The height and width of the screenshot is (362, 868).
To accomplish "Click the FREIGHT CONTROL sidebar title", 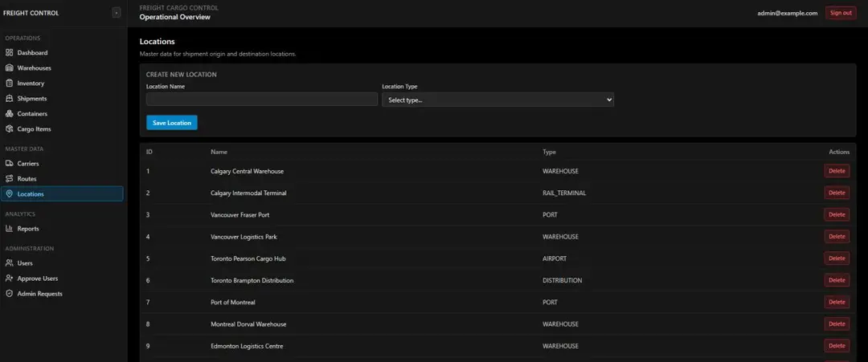I will click(x=31, y=14).
